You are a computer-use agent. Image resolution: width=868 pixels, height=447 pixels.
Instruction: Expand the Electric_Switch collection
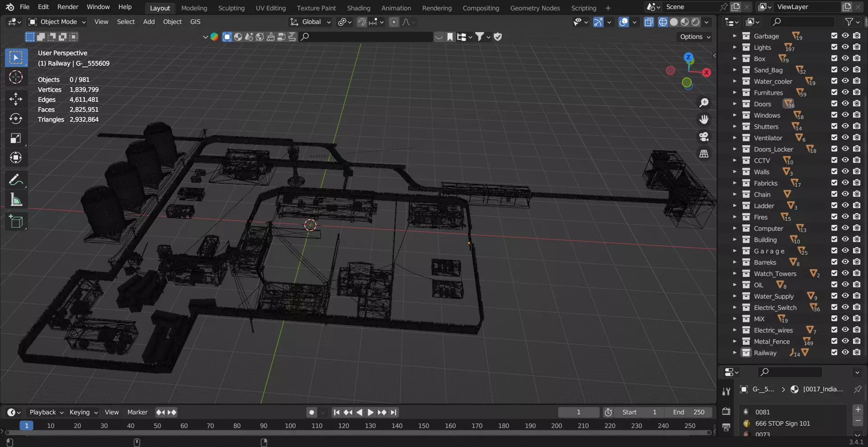[734, 307]
